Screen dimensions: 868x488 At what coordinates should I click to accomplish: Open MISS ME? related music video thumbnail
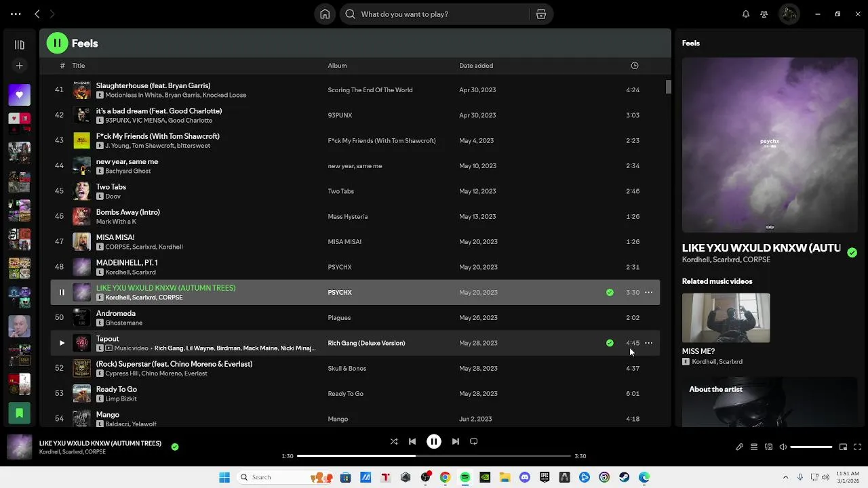coord(726,318)
